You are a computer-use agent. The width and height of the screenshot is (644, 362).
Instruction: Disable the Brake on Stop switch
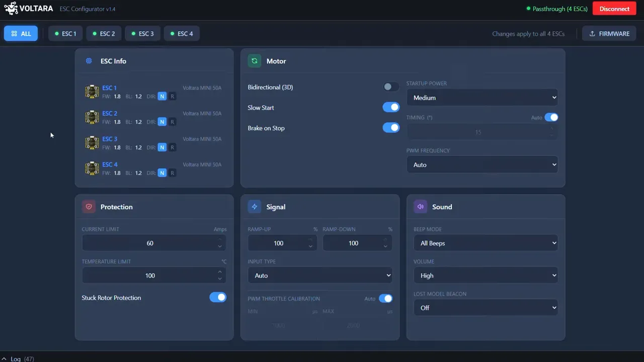pyautogui.click(x=391, y=128)
